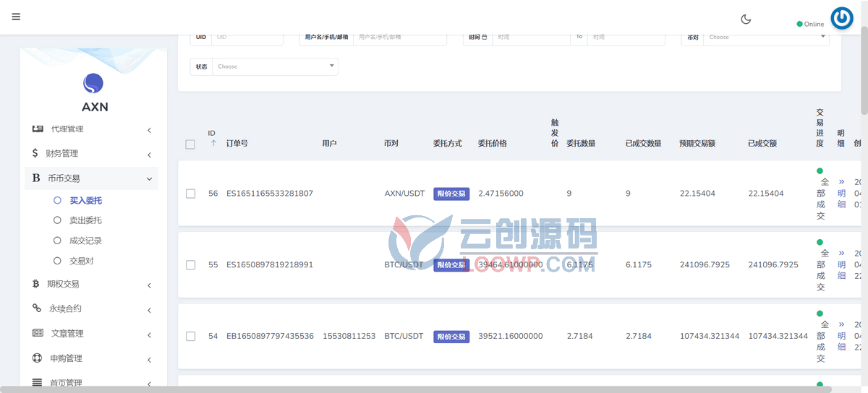Click the AXN logo icon

93,84
